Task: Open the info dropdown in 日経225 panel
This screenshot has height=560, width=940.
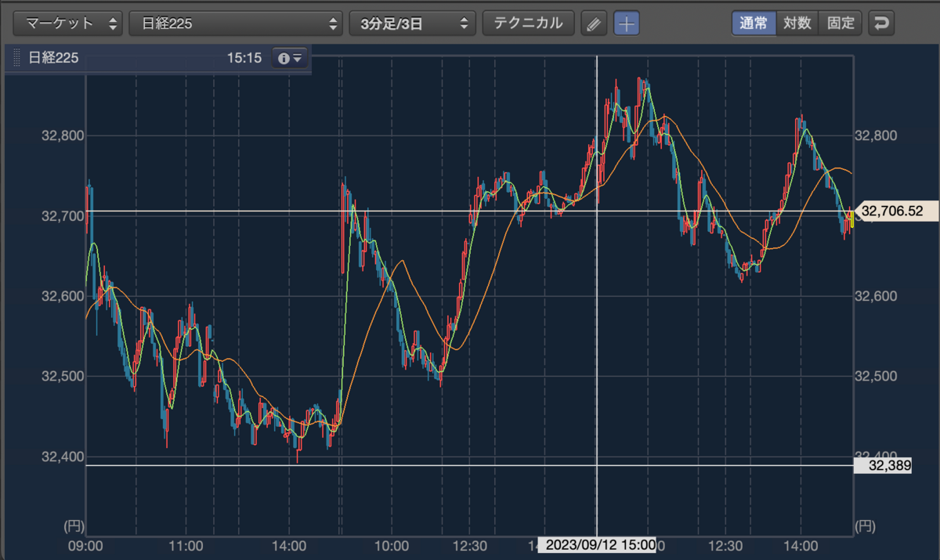Action: (290, 58)
